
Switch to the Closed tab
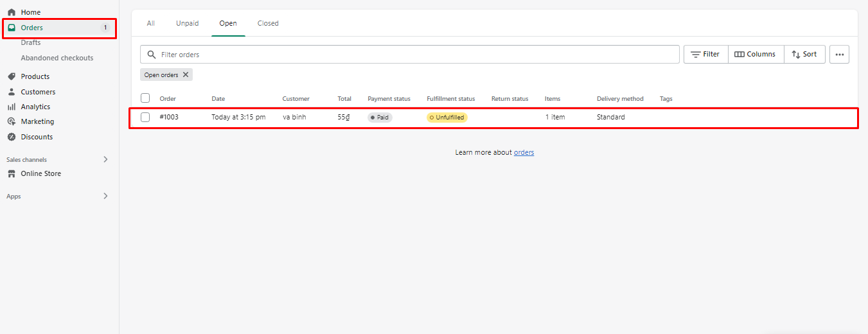click(x=268, y=23)
